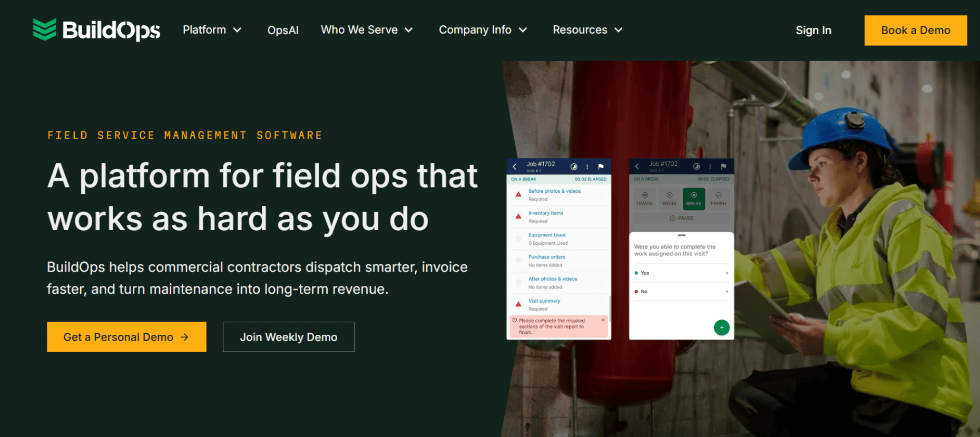Viewport: 980px width, 437px height.
Task: Click the Sign In link
Action: click(814, 31)
